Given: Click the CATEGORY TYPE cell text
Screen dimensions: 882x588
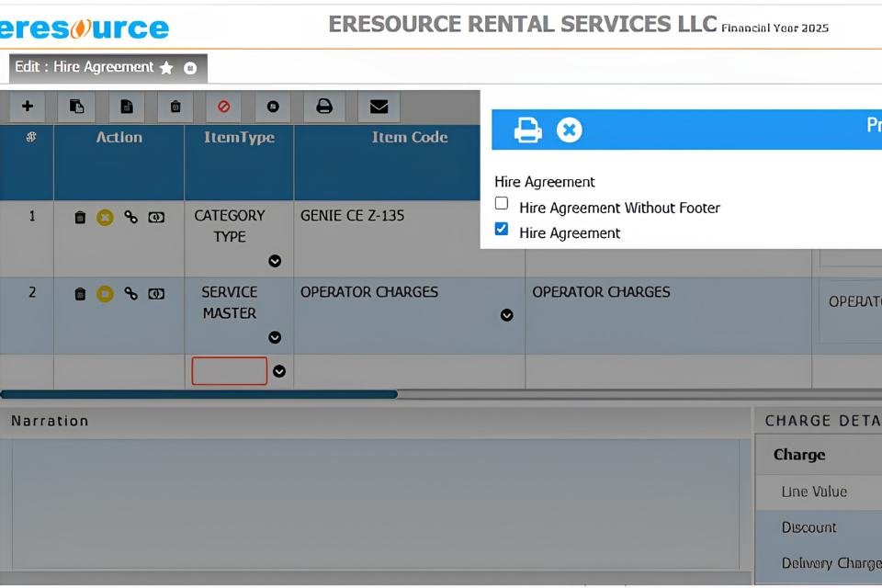Looking at the screenshot, I should [230, 226].
